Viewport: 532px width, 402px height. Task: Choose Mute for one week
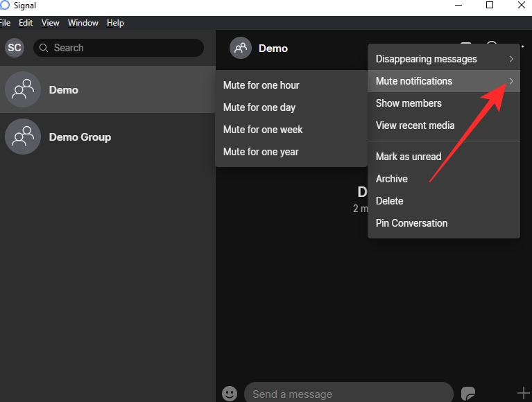coord(263,130)
